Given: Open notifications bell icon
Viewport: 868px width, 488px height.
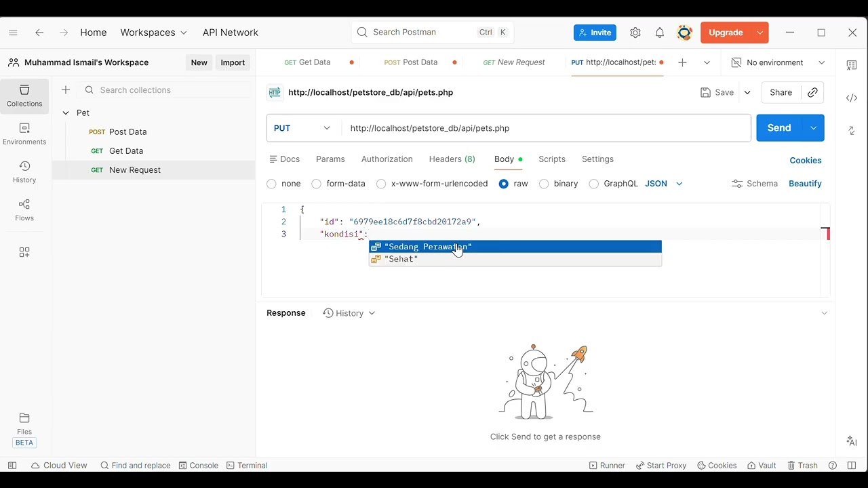Looking at the screenshot, I should pos(660,33).
